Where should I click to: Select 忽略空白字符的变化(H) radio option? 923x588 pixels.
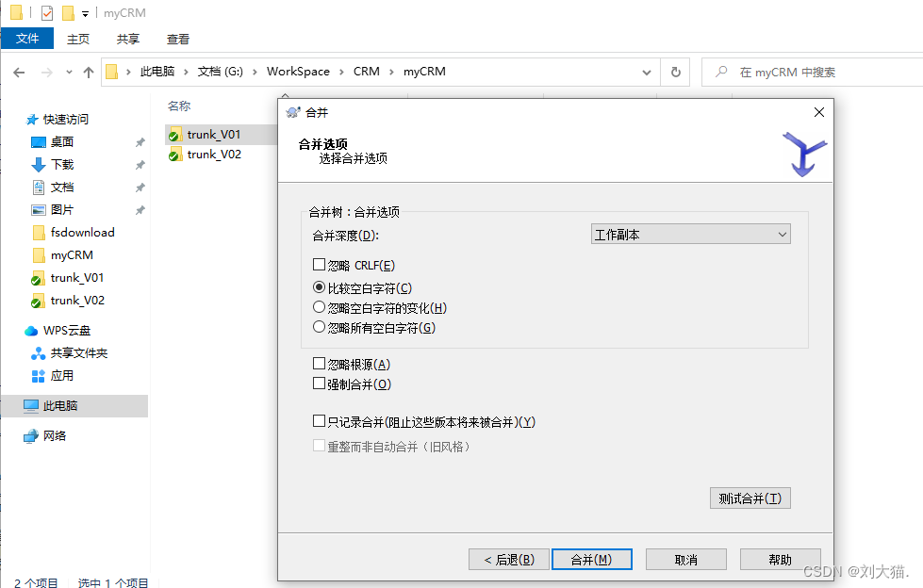click(x=319, y=307)
